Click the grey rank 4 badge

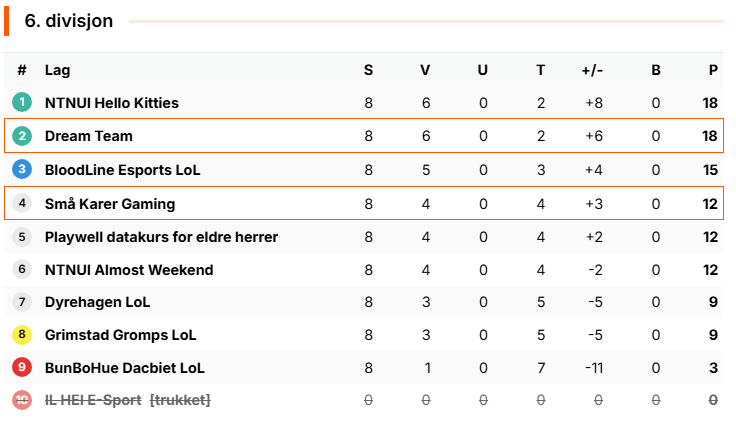(22, 203)
